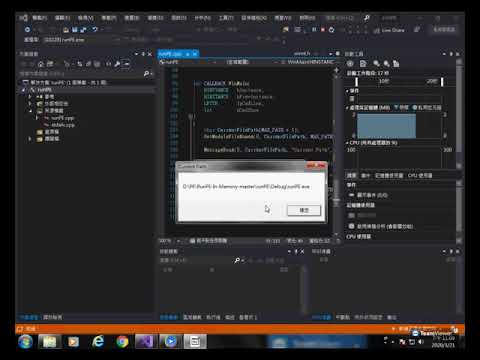The image size is (480, 360).
Task: Click the Visual Studio taskbar icon
Action: [146, 342]
